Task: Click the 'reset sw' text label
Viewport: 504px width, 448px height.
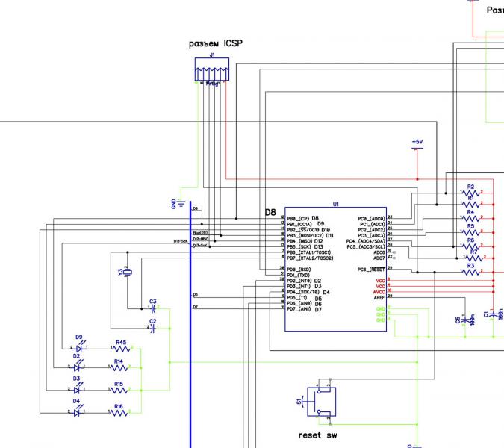Action: coord(320,434)
